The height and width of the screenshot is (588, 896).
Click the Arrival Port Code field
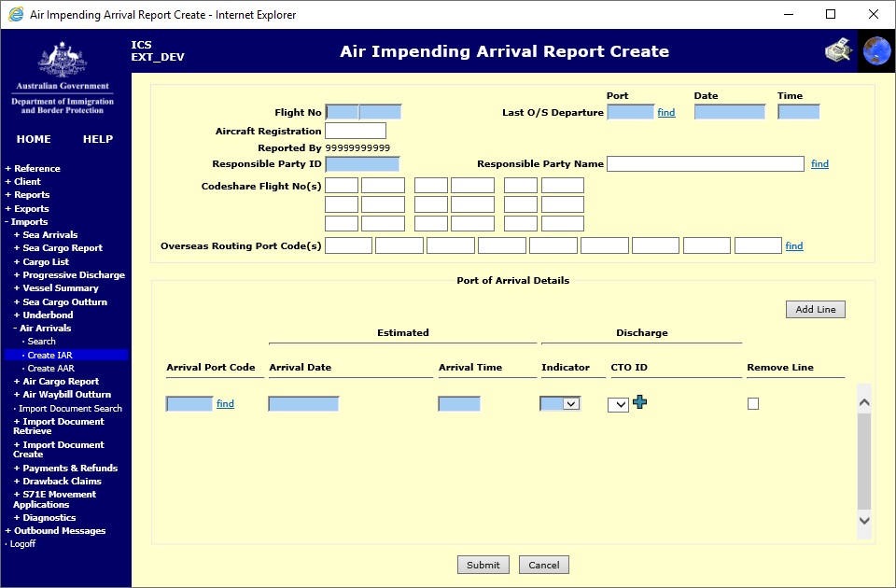click(x=189, y=404)
